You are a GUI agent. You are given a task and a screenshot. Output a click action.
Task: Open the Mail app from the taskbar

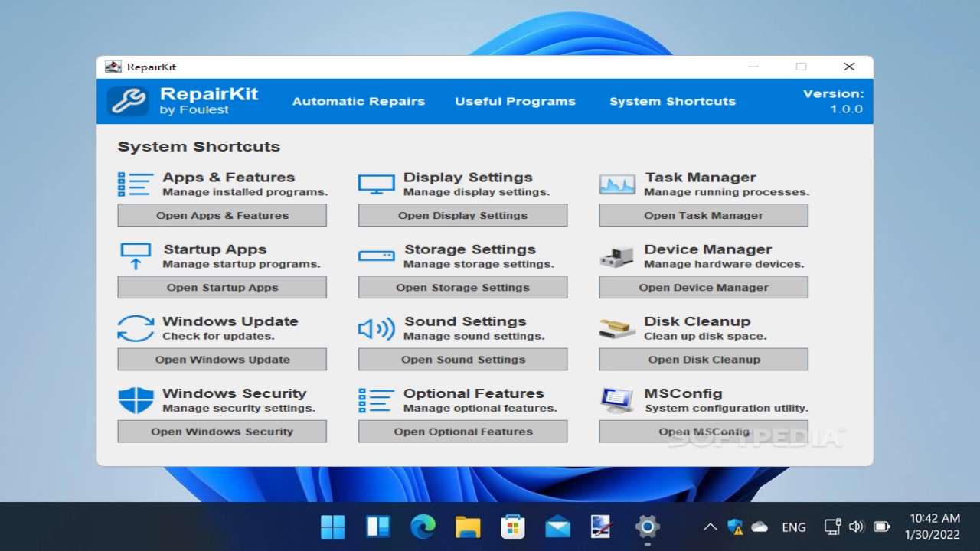tap(557, 527)
